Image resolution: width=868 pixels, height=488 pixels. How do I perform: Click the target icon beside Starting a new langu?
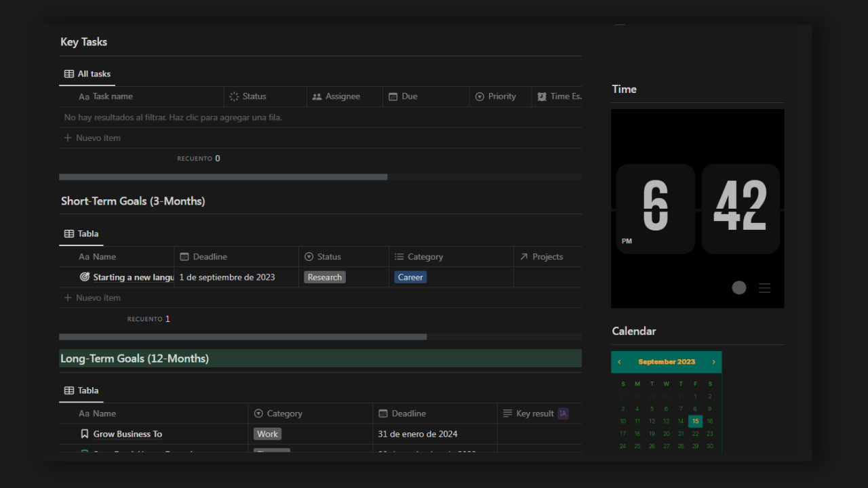85,277
